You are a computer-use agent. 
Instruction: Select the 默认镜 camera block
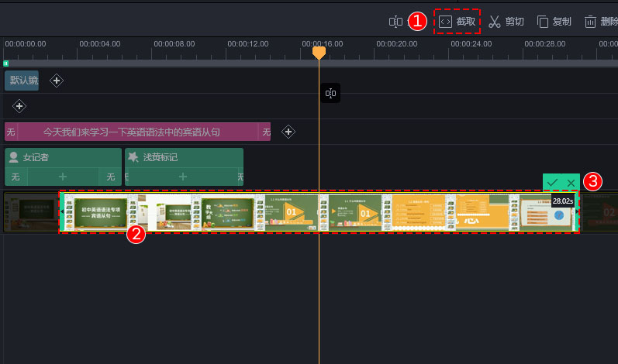coord(22,81)
